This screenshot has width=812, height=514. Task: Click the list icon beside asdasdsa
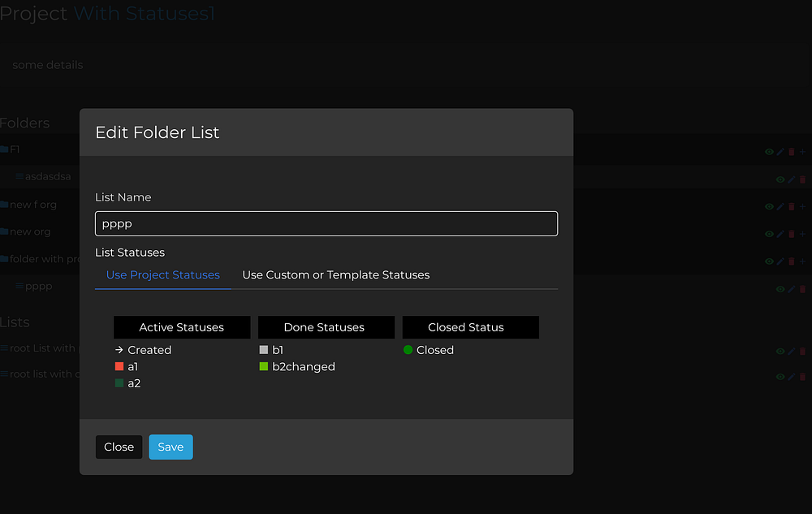click(x=19, y=176)
